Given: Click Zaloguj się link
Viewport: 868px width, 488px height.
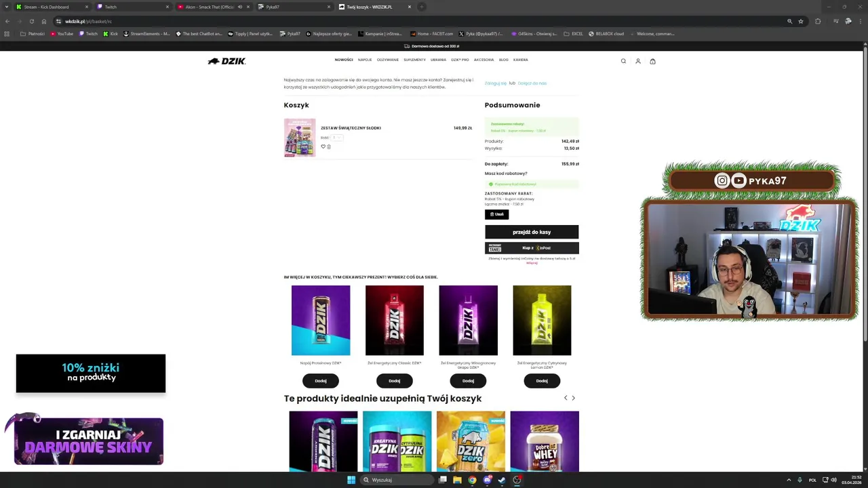Looking at the screenshot, I should click(496, 83).
